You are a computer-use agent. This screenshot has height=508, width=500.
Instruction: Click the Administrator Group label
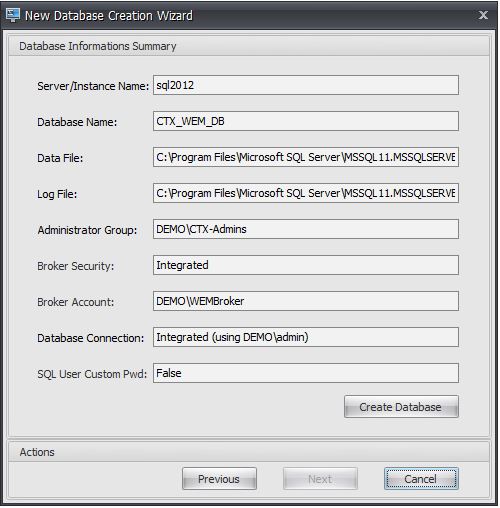[x=87, y=230]
